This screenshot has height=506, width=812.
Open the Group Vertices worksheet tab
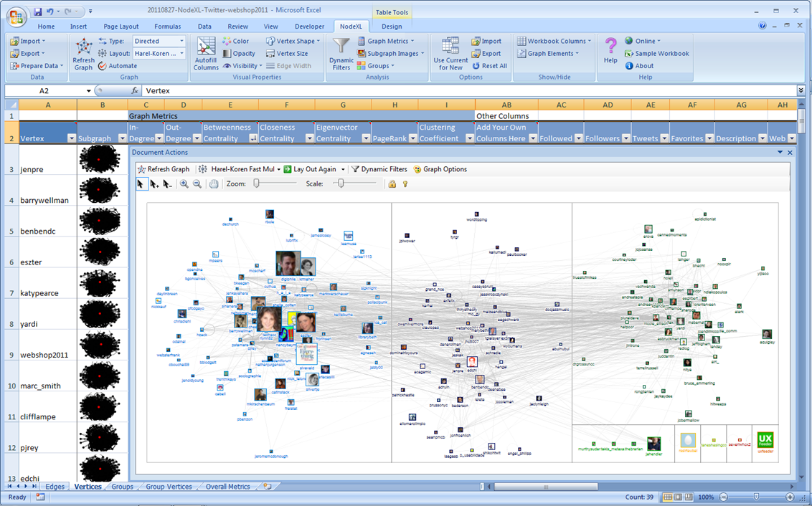tap(169, 487)
